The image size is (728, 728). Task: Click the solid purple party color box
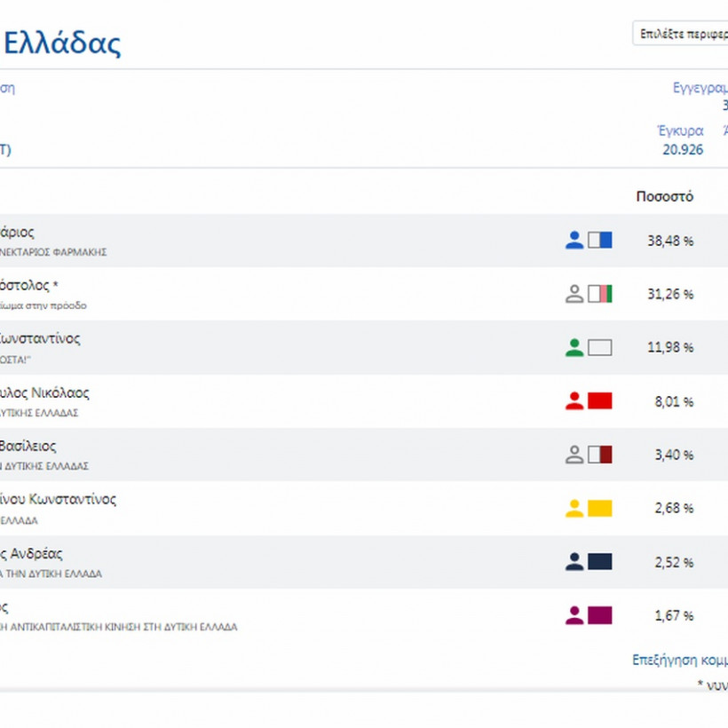tap(600, 615)
